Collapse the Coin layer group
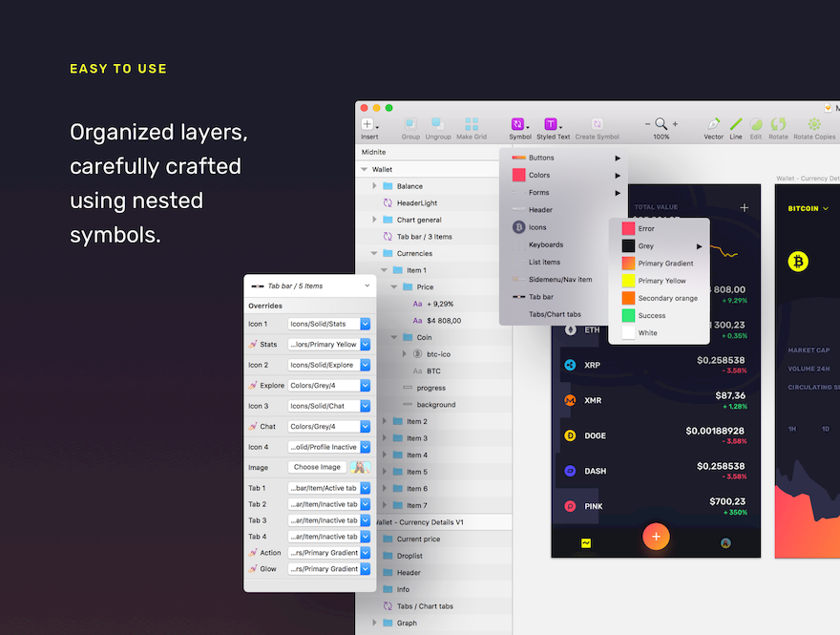This screenshot has width=840, height=635. coord(394,338)
